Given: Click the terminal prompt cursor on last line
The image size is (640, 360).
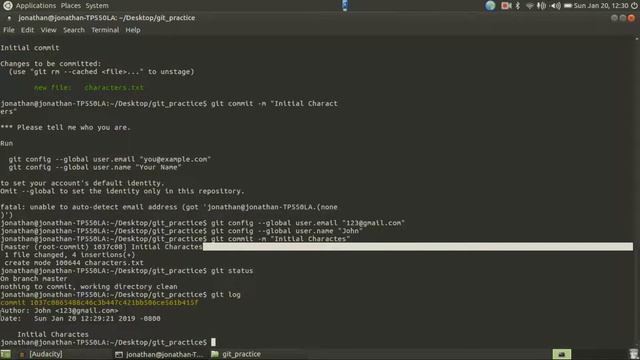Looking at the screenshot, I should pyautogui.click(x=213, y=342).
